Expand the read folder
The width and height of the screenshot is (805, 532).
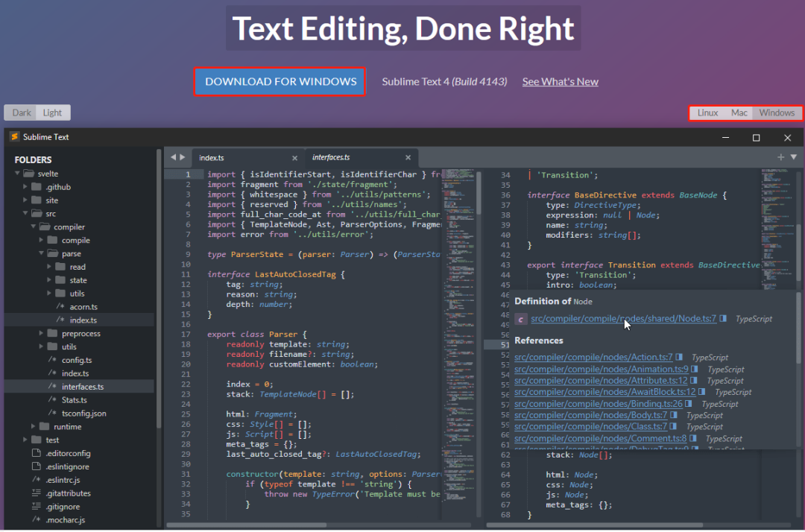pyautogui.click(x=49, y=267)
